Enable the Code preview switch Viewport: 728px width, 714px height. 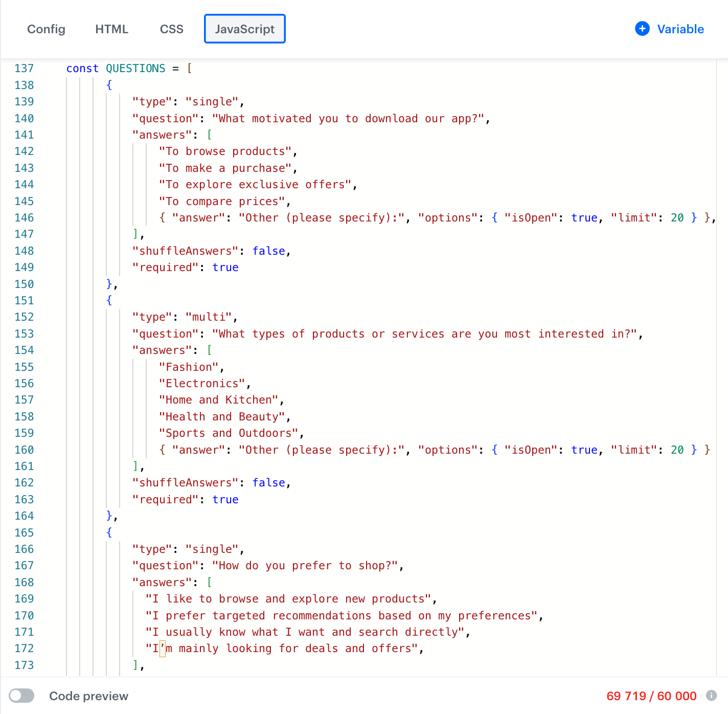click(21, 696)
